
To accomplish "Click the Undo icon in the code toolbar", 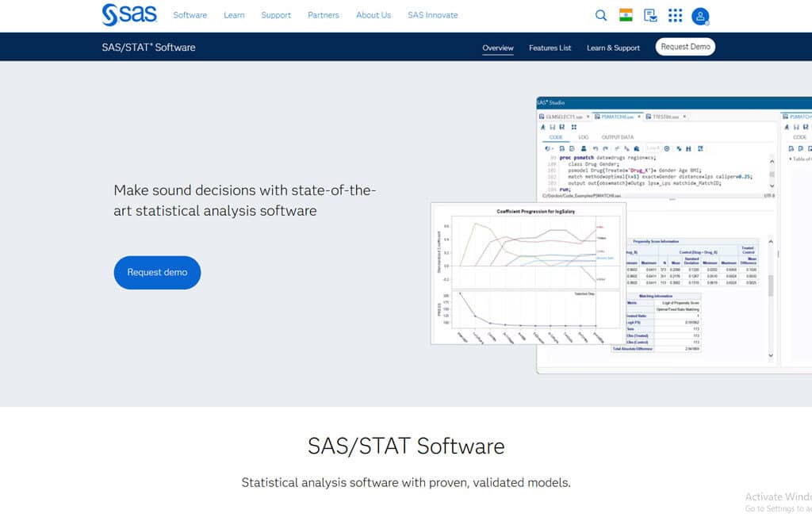I will (x=595, y=148).
